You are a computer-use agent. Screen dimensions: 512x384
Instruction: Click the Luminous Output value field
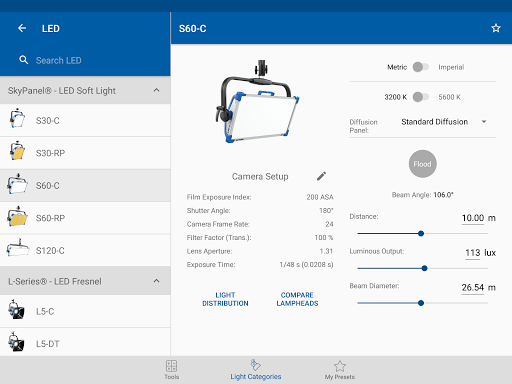(x=473, y=253)
